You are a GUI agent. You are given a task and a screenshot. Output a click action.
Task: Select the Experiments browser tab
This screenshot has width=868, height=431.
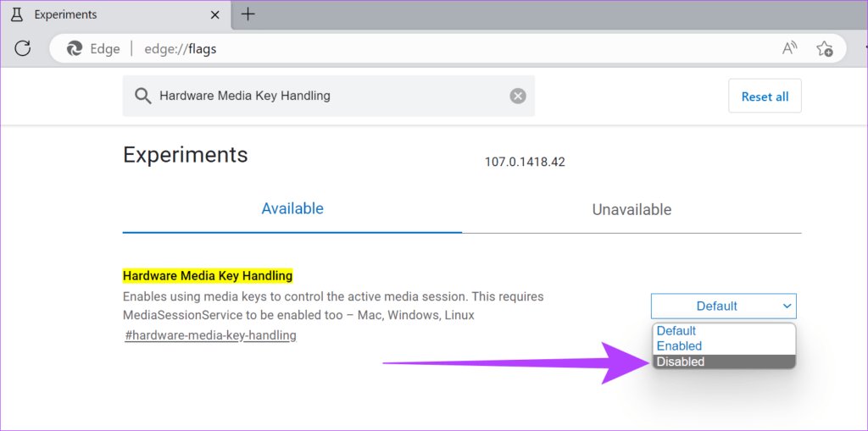pos(115,14)
